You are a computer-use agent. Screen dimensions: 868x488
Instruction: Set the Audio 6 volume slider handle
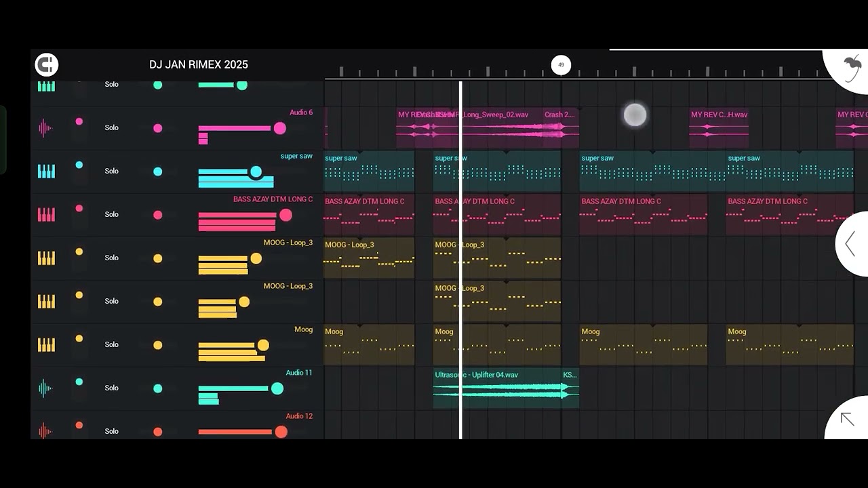coord(279,128)
